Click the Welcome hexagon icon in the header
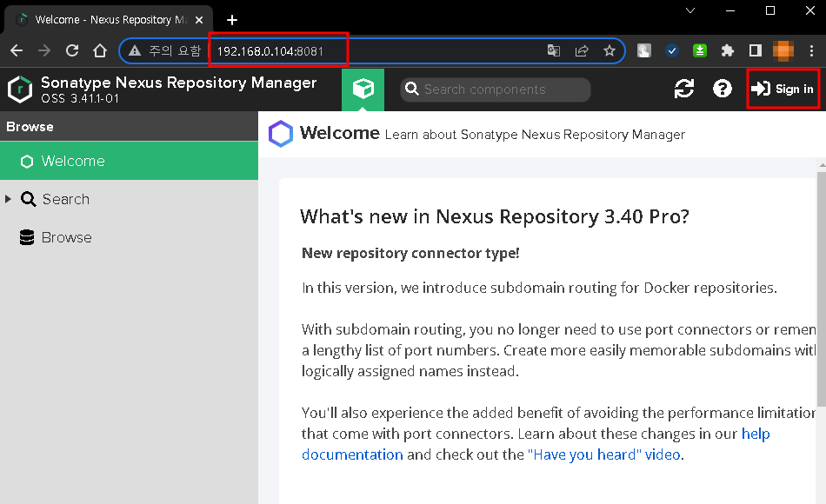This screenshot has height=504, width=826. tap(281, 134)
